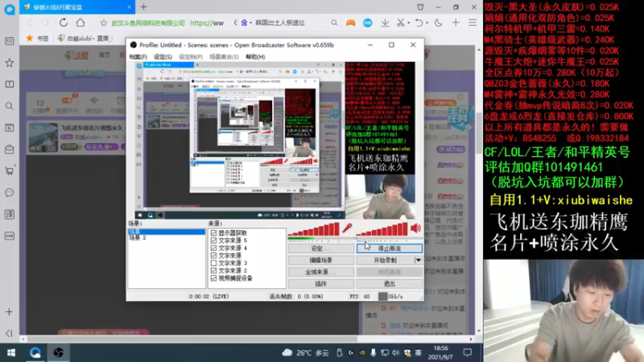This screenshot has height=362, width=644.
Task: Open the taskbar notification center
Action: [468, 352]
